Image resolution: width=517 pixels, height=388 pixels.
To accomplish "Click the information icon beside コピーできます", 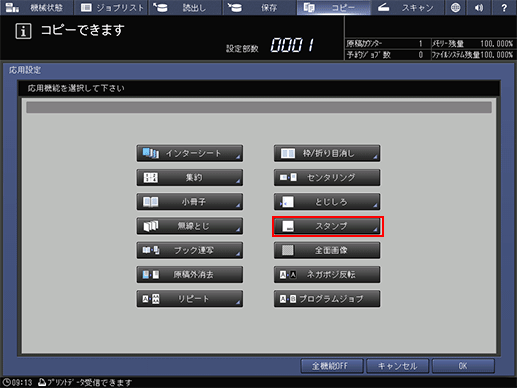I will point(23,31).
